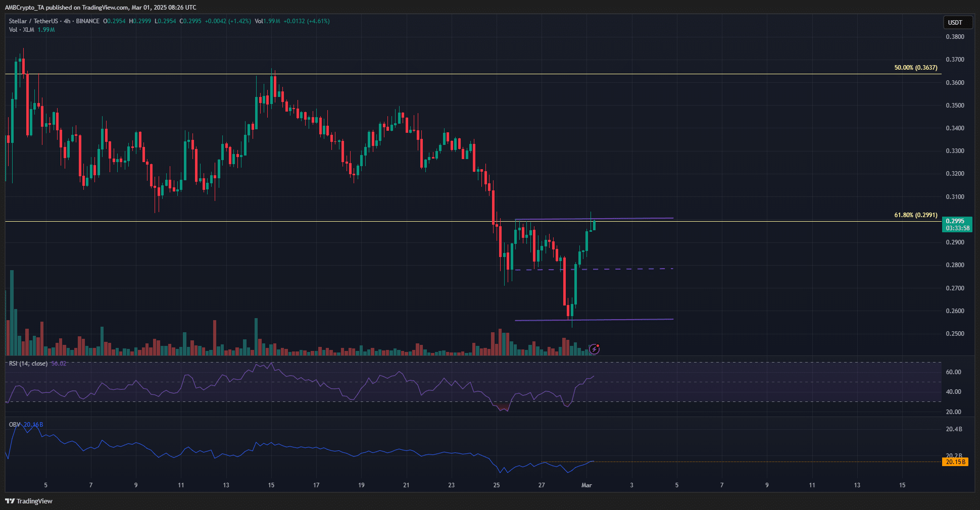Click the TradingView logo in the footer
The height and width of the screenshot is (510, 980).
pos(29,501)
